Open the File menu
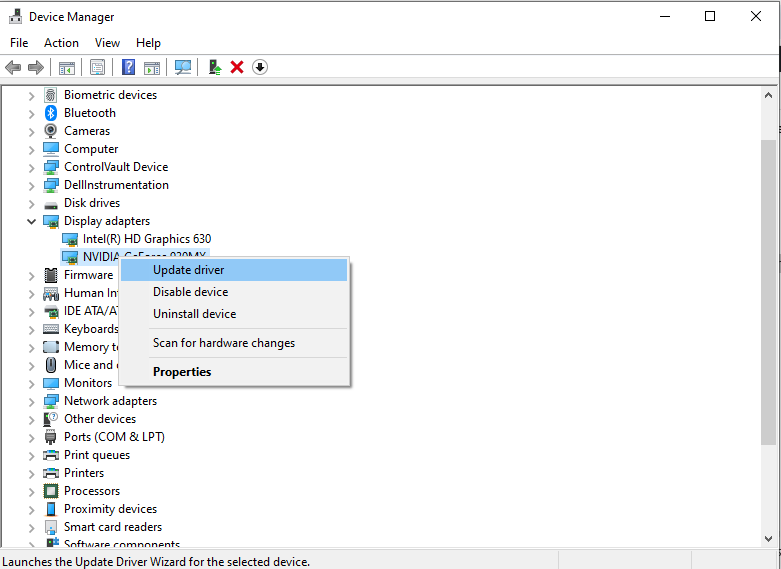Viewport: 781px width, 569px height. pyautogui.click(x=19, y=43)
